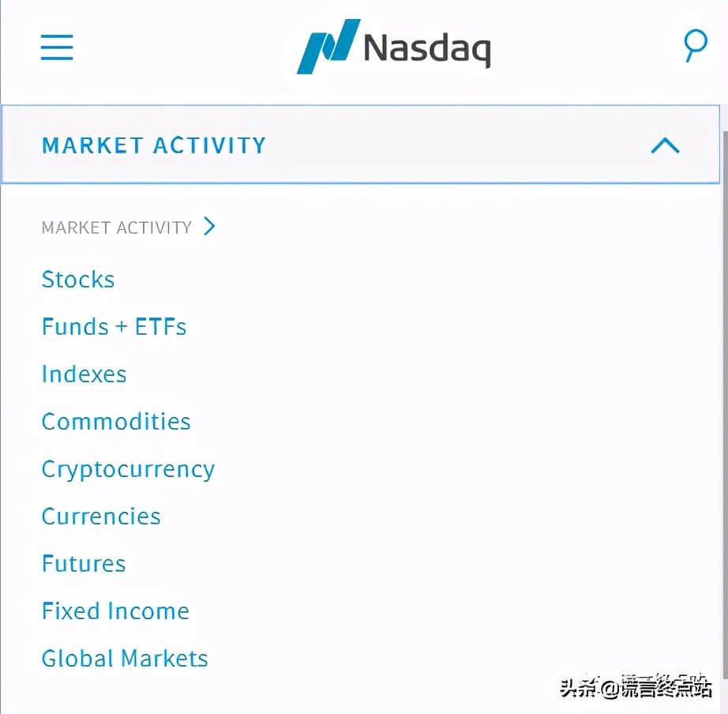Click the Nasdaq logo mark
This screenshot has width=728, height=714.
(328, 47)
